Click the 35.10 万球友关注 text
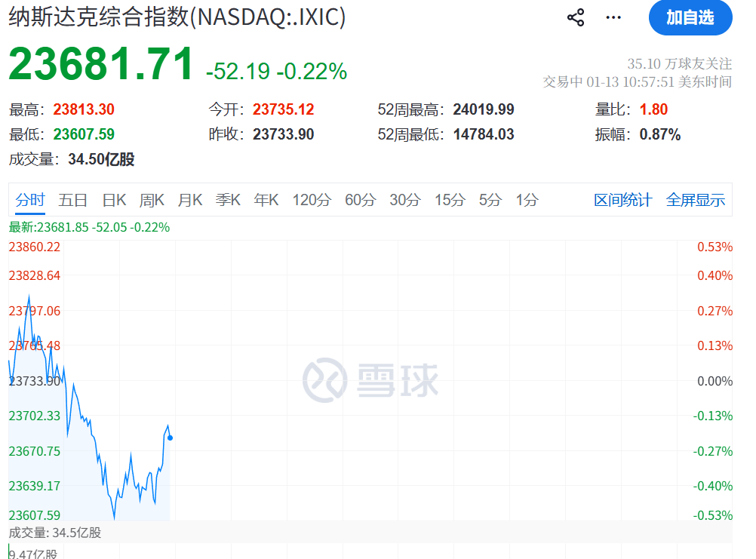The height and width of the screenshot is (559, 756). pyautogui.click(x=679, y=63)
